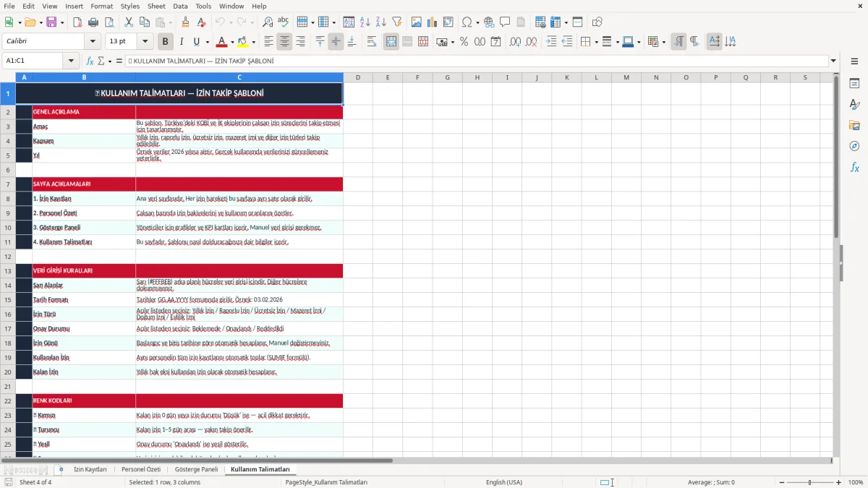Click Add Decimal Place icon
868x488 pixels.
(516, 42)
